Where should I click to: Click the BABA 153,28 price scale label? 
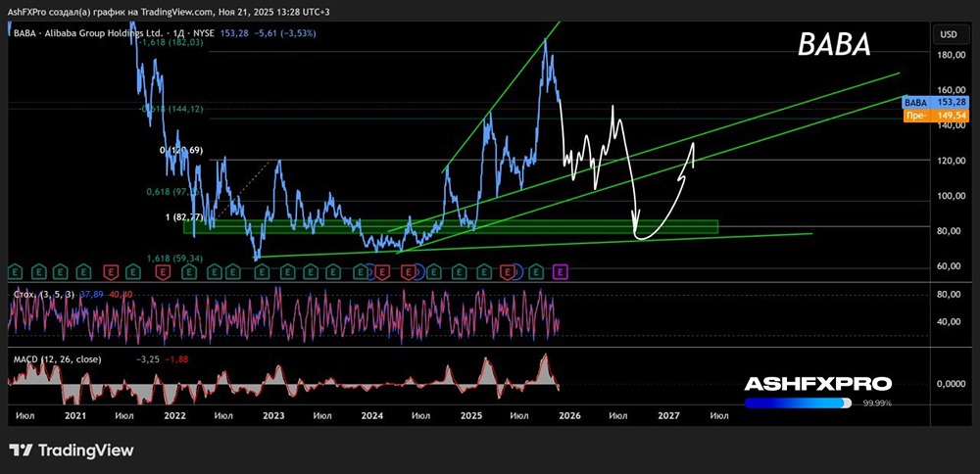935,103
